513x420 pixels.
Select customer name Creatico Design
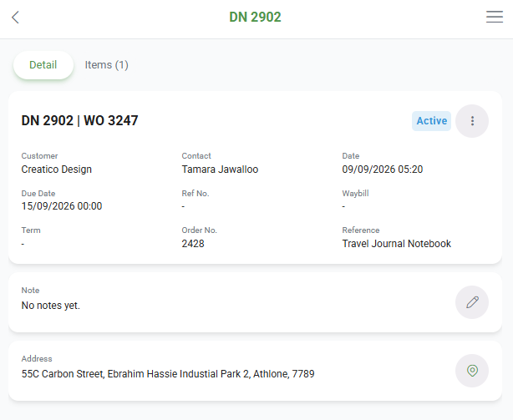pyautogui.click(x=57, y=170)
